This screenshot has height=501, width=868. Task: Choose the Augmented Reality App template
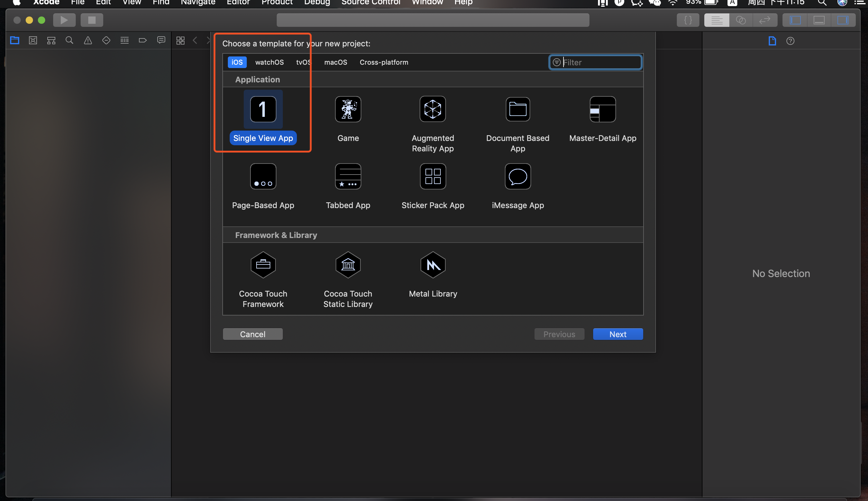432,124
